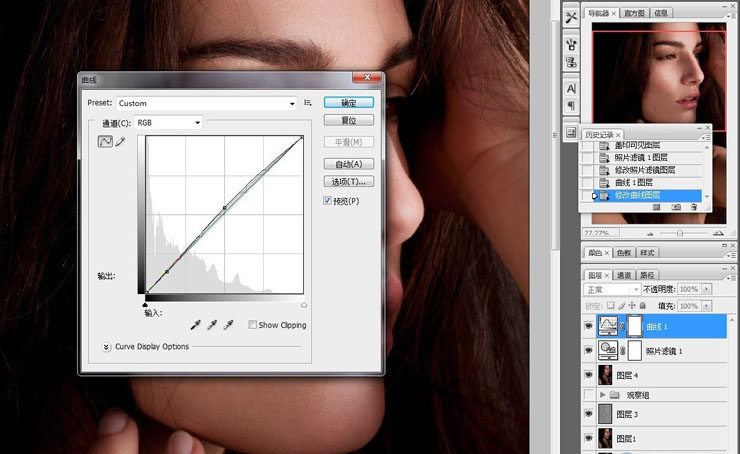Switch to the 直方图 tab
This screenshot has width=740, height=454.
(x=634, y=13)
